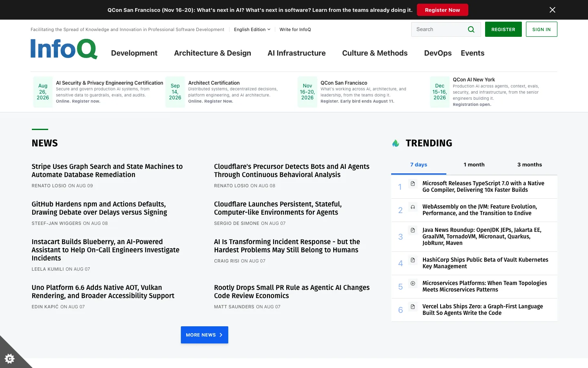Read Rootly Drops Small PR Rule article

292,292
